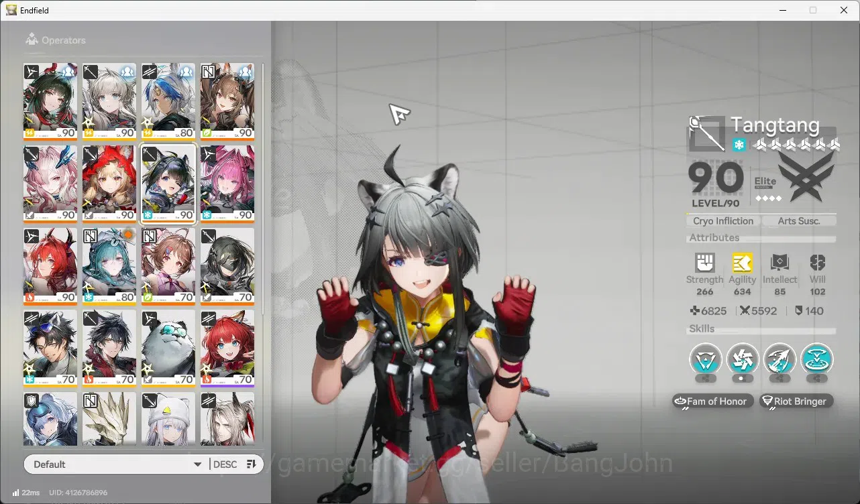Select the man with sunglasses on his head
Viewport: 860px width, 504px height.
click(x=50, y=349)
